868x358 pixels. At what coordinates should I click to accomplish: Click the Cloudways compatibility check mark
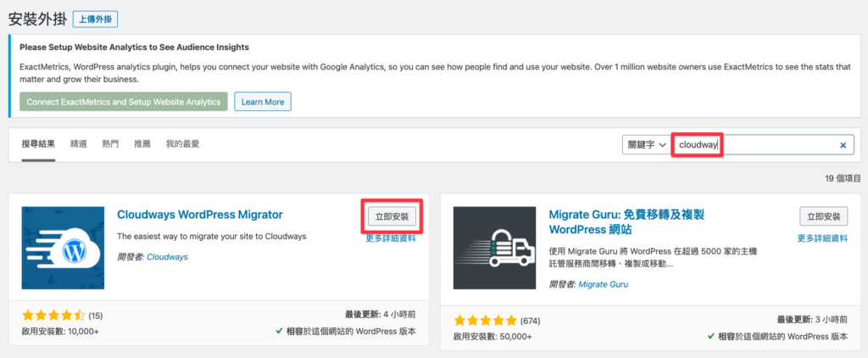pos(280,331)
